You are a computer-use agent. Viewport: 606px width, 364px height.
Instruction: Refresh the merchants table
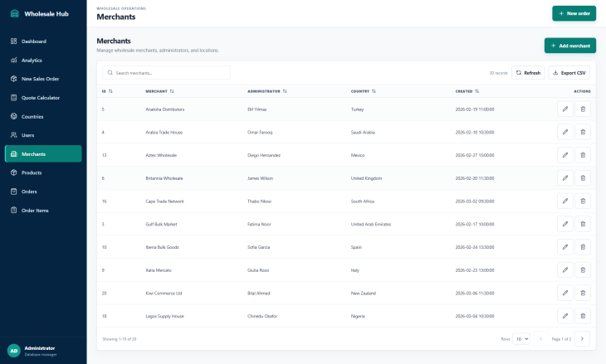pos(528,73)
